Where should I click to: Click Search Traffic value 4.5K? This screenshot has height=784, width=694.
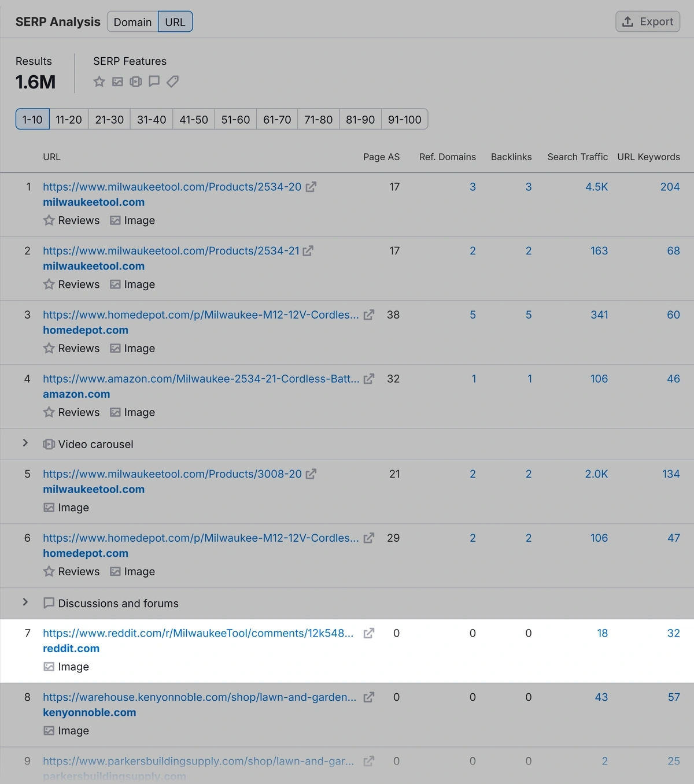[x=596, y=187]
